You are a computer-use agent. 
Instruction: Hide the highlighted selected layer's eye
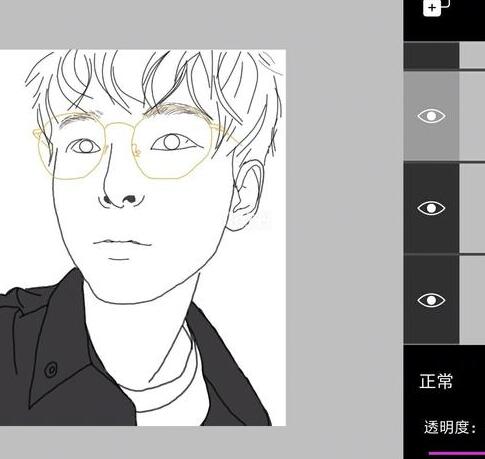(431, 116)
